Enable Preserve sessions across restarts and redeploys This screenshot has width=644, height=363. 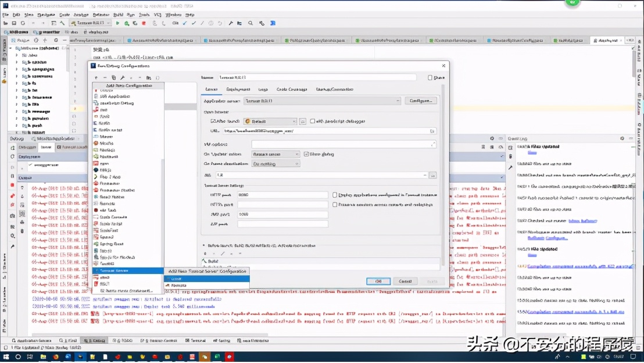(x=335, y=205)
